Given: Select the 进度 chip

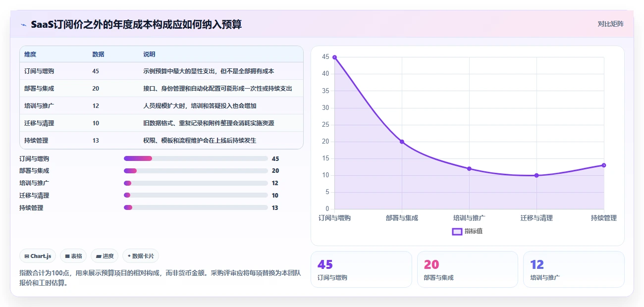Looking at the screenshot, I should (x=105, y=256).
